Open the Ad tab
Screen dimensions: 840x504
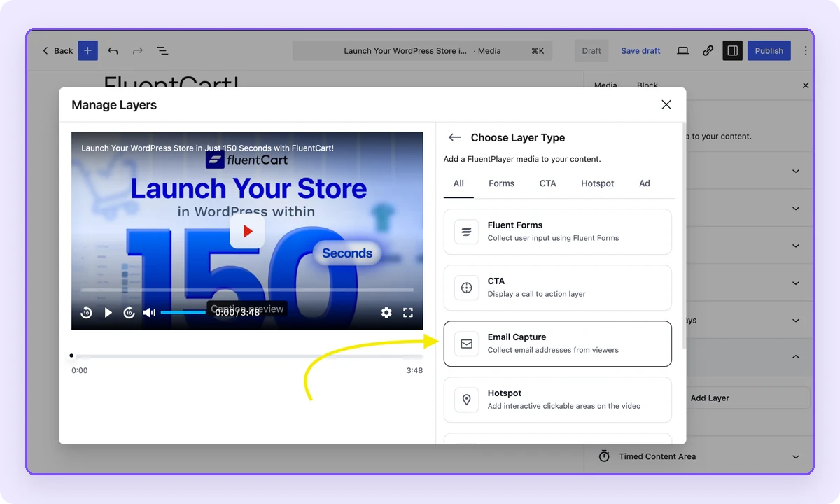point(645,183)
